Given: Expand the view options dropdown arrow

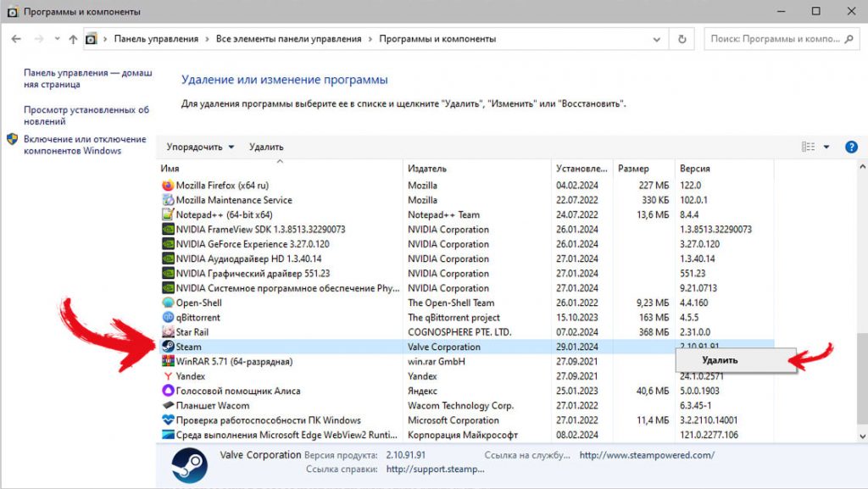Looking at the screenshot, I should point(826,147).
